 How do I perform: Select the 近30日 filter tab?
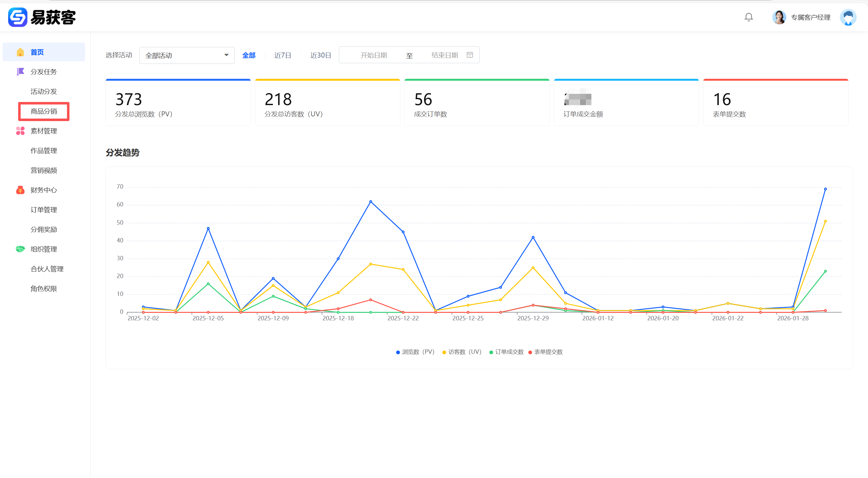pyautogui.click(x=320, y=55)
